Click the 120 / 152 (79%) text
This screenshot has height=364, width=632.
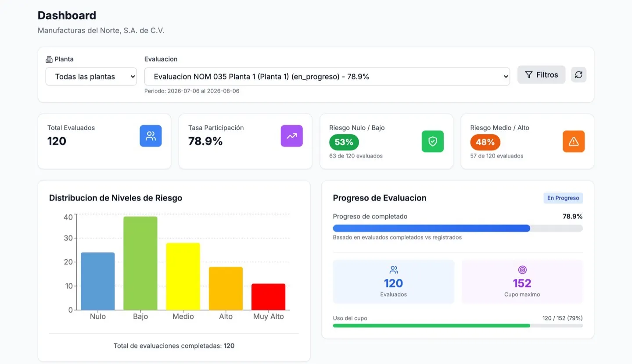point(563,318)
